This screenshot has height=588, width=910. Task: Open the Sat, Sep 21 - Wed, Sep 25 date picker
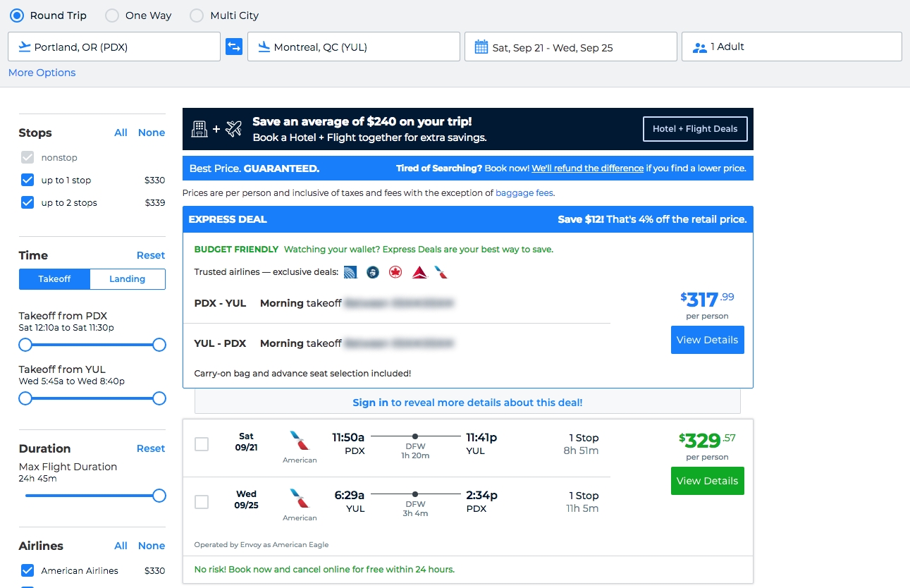(x=570, y=47)
